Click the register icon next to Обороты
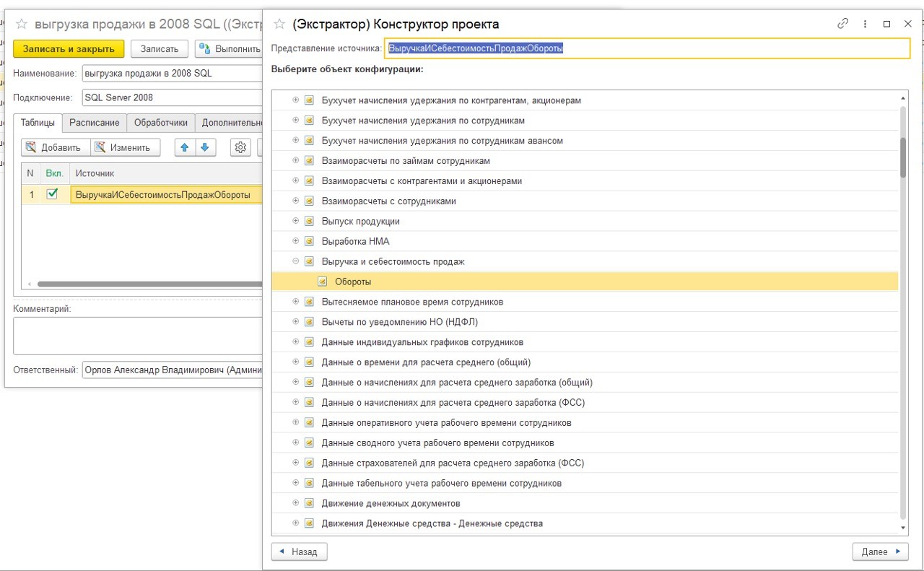The width and height of the screenshot is (924, 571). [323, 282]
